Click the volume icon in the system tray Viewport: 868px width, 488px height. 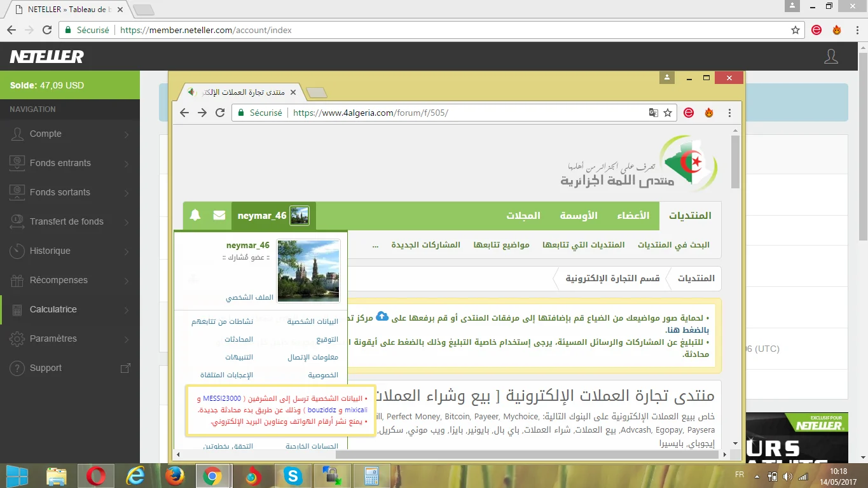(787, 476)
